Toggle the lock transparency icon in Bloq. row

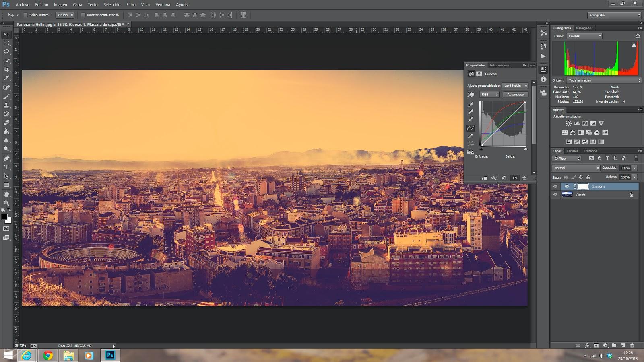[x=567, y=177]
